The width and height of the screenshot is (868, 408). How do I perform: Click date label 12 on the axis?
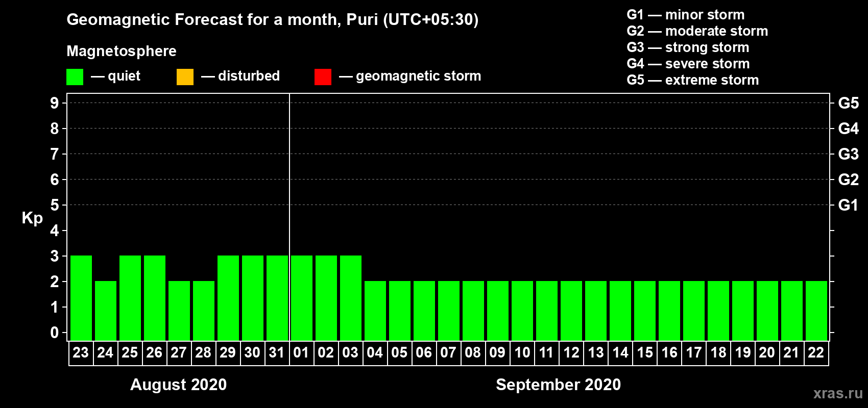pyautogui.click(x=571, y=353)
